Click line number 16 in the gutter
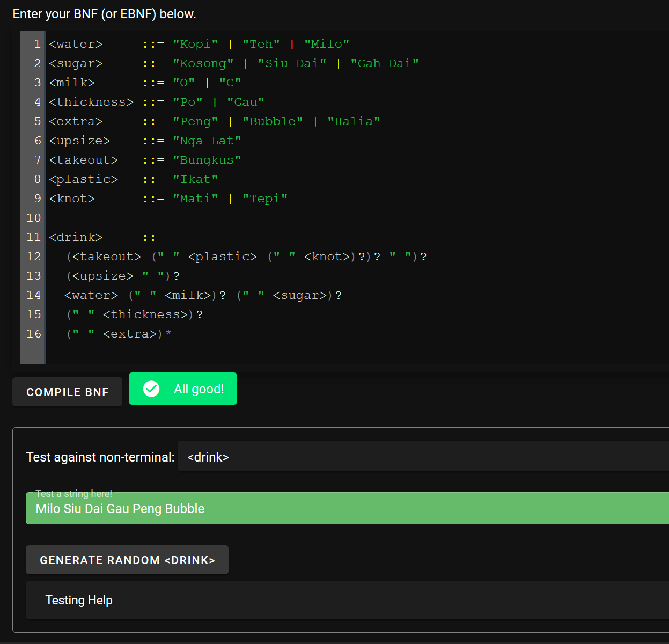This screenshot has width=669, height=644. (x=34, y=334)
